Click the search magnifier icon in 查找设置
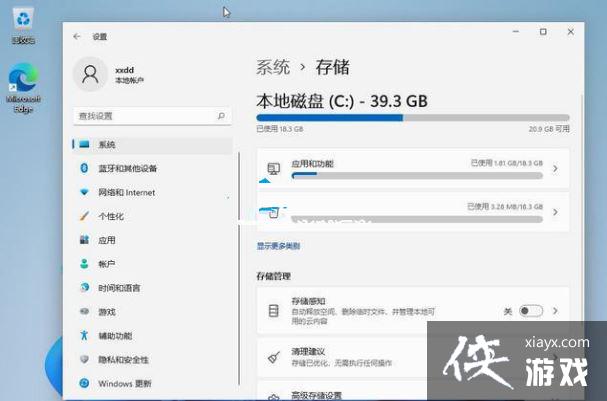The width and height of the screenshot is (607, 401). tap(221, 116)
